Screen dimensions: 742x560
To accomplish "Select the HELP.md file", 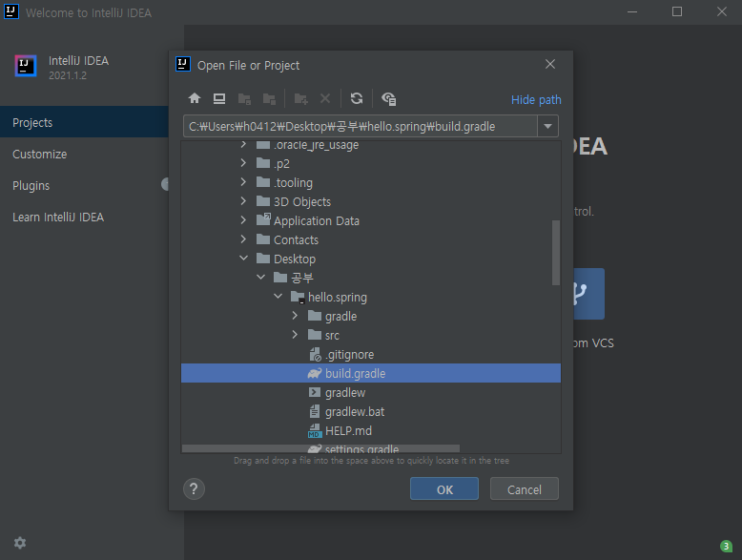I will pos(348,431).
